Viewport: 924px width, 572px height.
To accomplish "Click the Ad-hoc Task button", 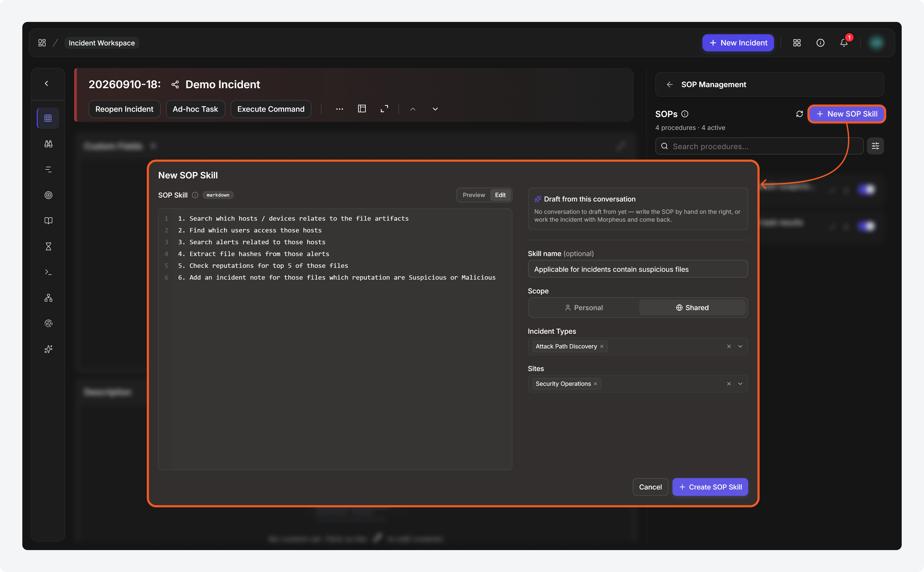I will pyautogui.click(x=195, y=109).
